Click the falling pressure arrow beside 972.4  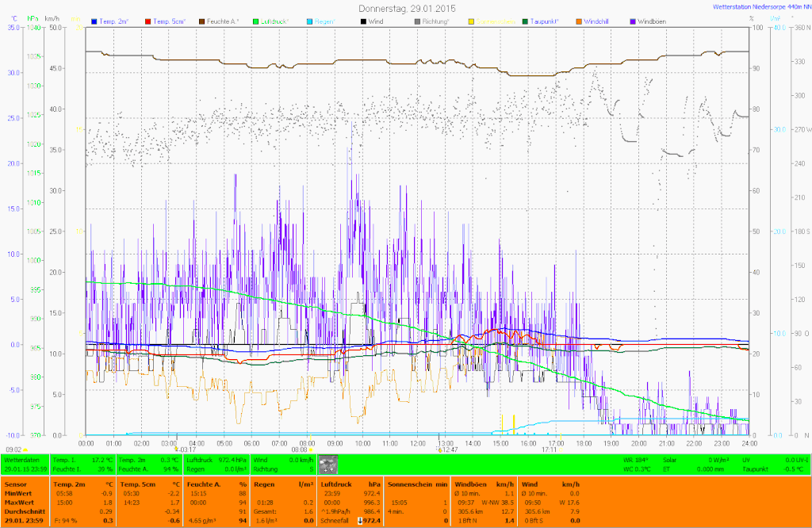click(360, 520)
